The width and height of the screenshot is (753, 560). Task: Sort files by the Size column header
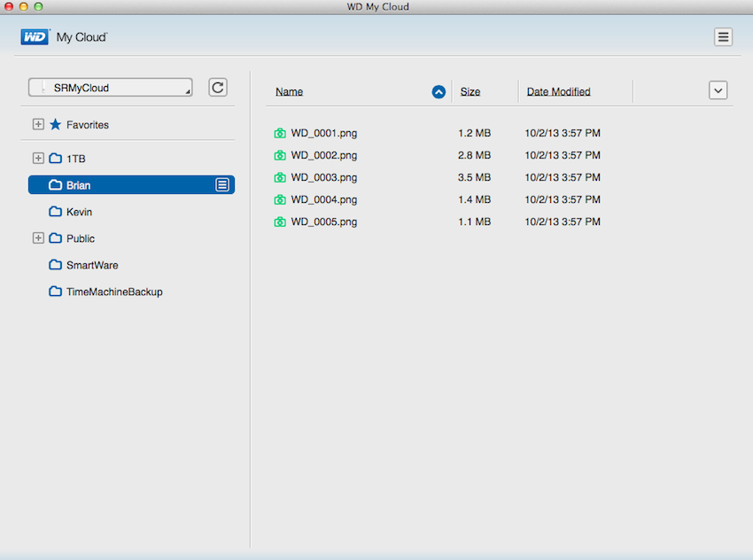pos(470,92)
